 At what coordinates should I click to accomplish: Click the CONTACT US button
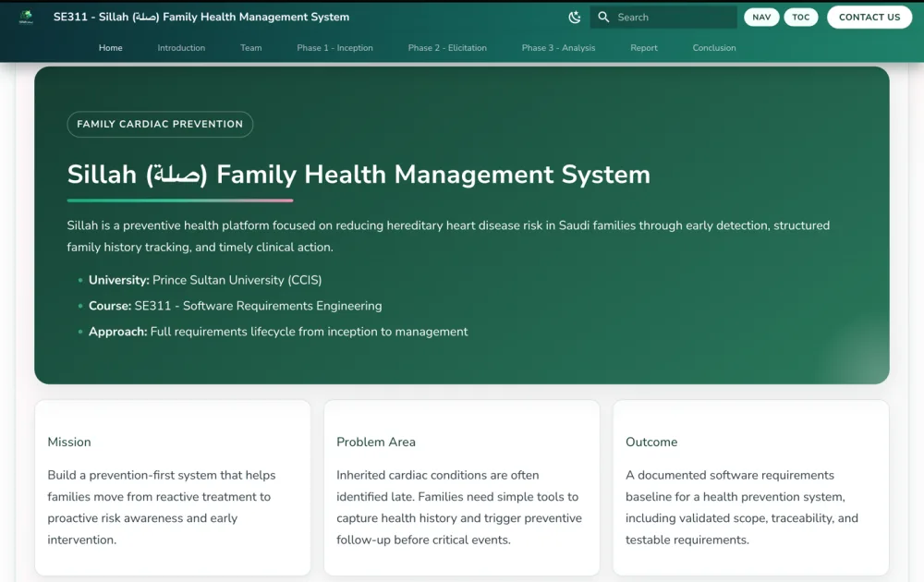point(869,17)
